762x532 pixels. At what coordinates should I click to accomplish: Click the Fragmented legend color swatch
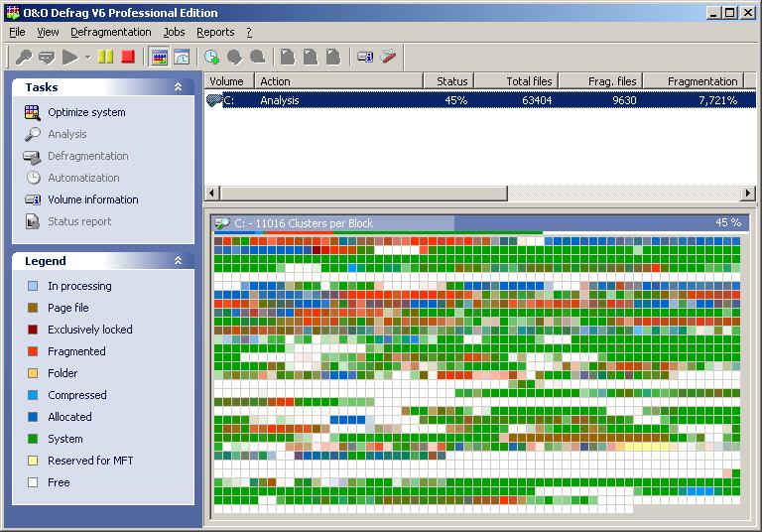point(33,351)
